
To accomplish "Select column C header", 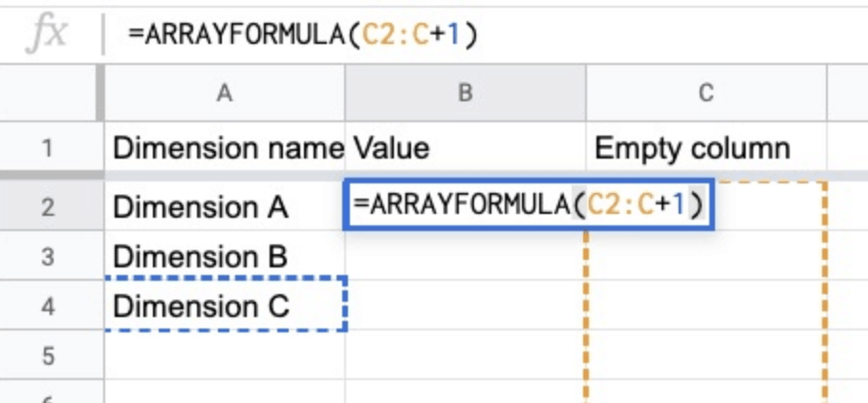I will tap(705, 93).
